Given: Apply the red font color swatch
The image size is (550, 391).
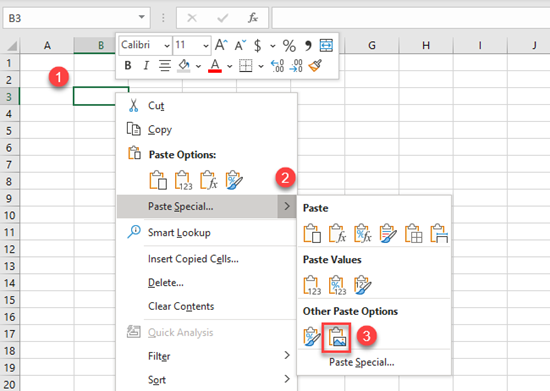Looking at the screenshot, I should (x=215, y=66).
